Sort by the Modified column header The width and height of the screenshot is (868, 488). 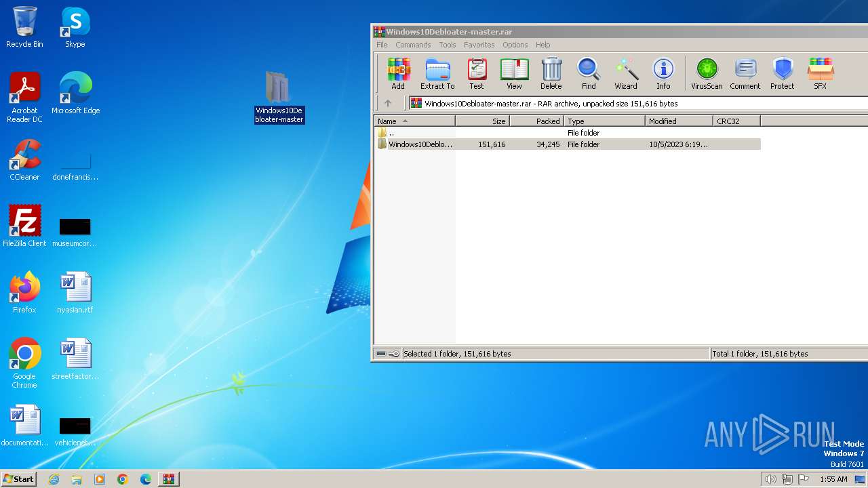click(679, 121)
